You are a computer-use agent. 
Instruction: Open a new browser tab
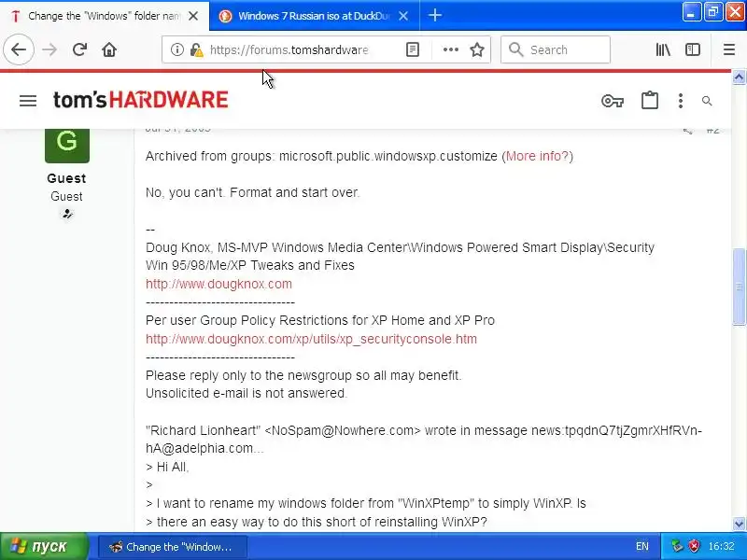pyautogui.click(x=434, y=15)
